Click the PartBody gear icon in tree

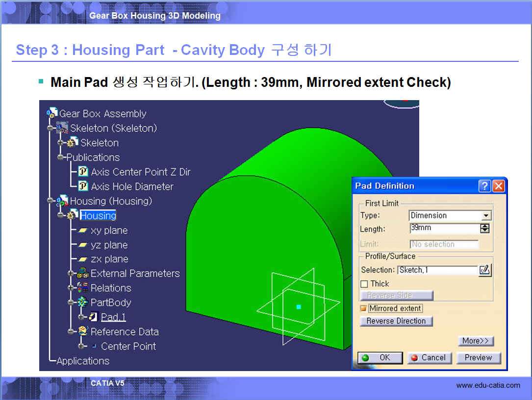[x=83, y=303]
